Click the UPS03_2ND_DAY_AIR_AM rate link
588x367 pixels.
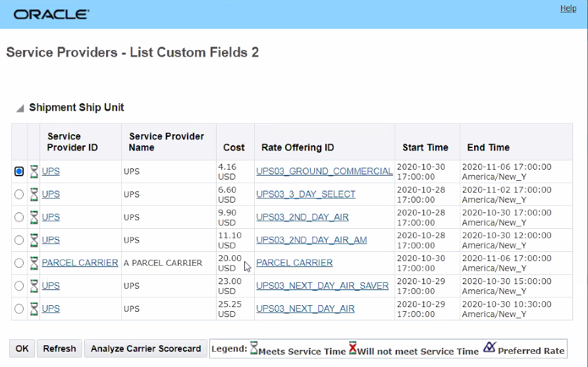pos(311,240)
